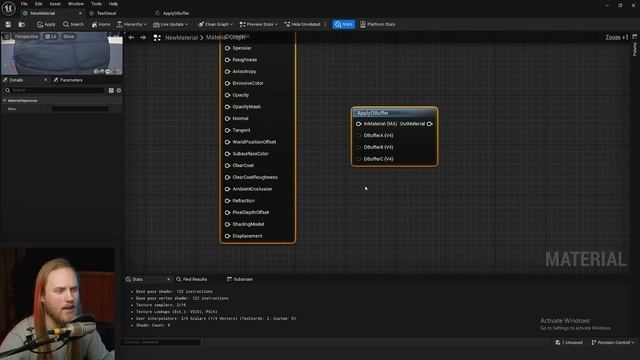Image resolution: width=640 pixels, height=360 pixels.
Task: Click the Roughness input pin
Action: (228, 60)
